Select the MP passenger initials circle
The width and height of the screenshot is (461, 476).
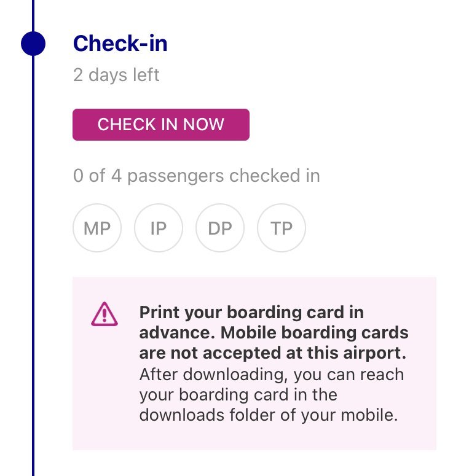(97, 228)
